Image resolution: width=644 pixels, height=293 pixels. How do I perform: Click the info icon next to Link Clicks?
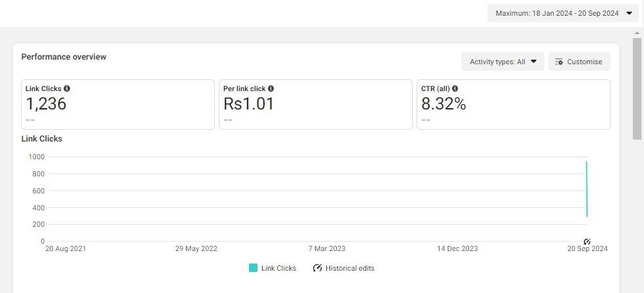(x=67, y=88)
